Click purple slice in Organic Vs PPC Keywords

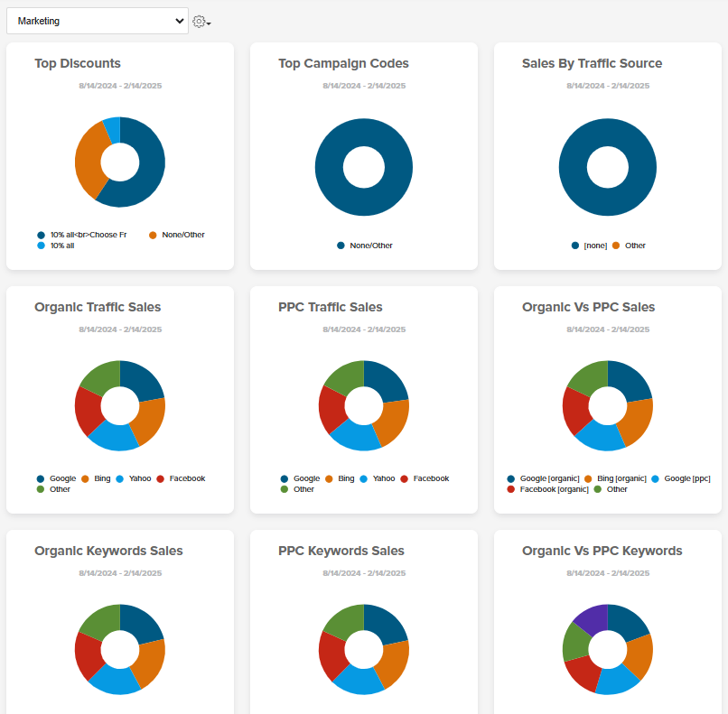[593, 619]
